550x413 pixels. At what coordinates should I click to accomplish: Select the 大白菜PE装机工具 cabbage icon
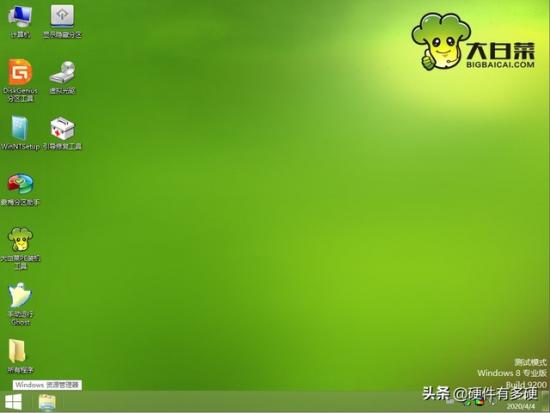pyautogui.click(x=20, y=248)
